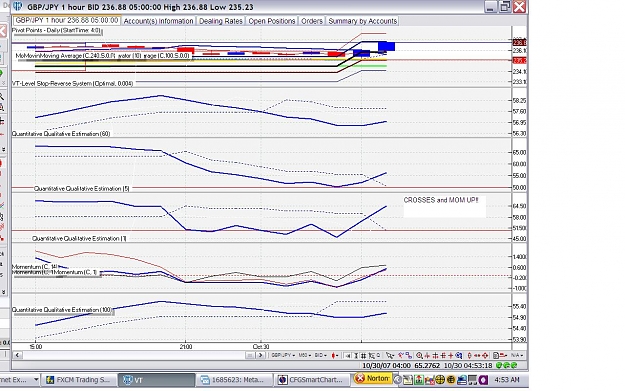The image size is (625, 391).
Task: Click the red plus crosshair icon
Action: tap(451, 356)
